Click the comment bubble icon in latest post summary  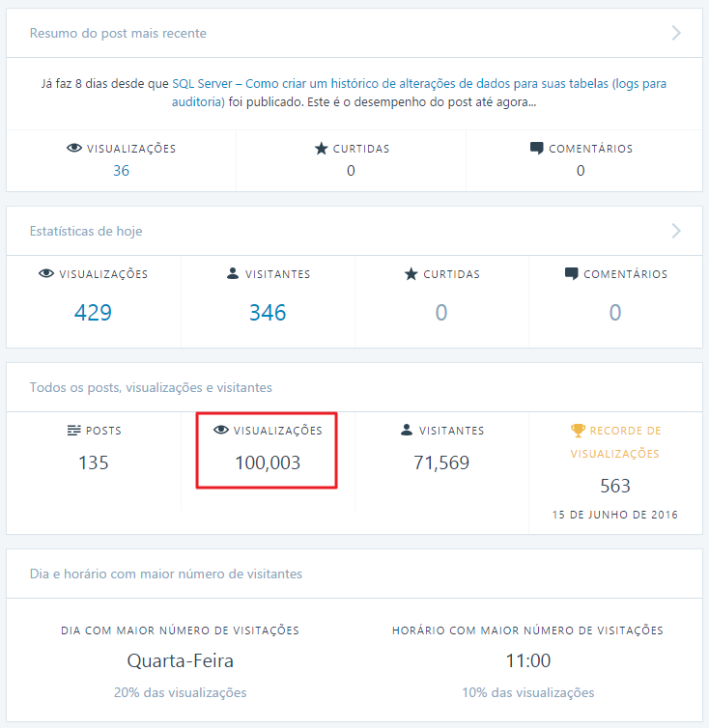pyautogui.click(x=537, y=149)
